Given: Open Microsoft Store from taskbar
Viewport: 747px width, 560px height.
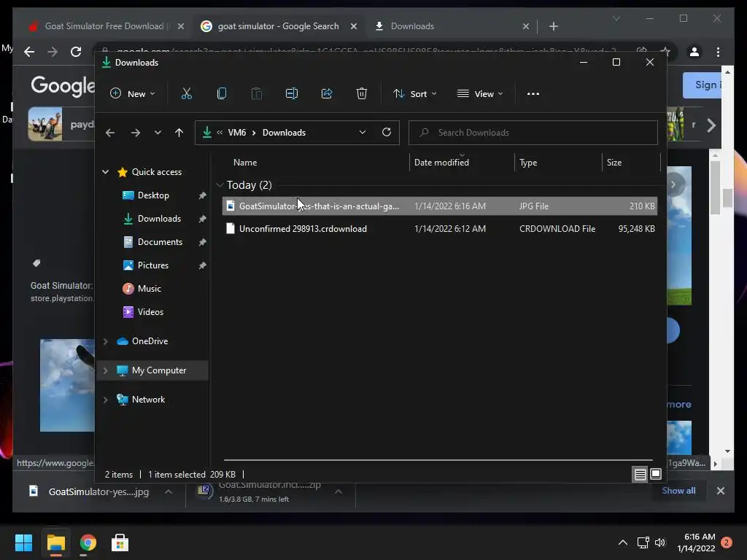Looking at the screenshot, I should 120,542.
